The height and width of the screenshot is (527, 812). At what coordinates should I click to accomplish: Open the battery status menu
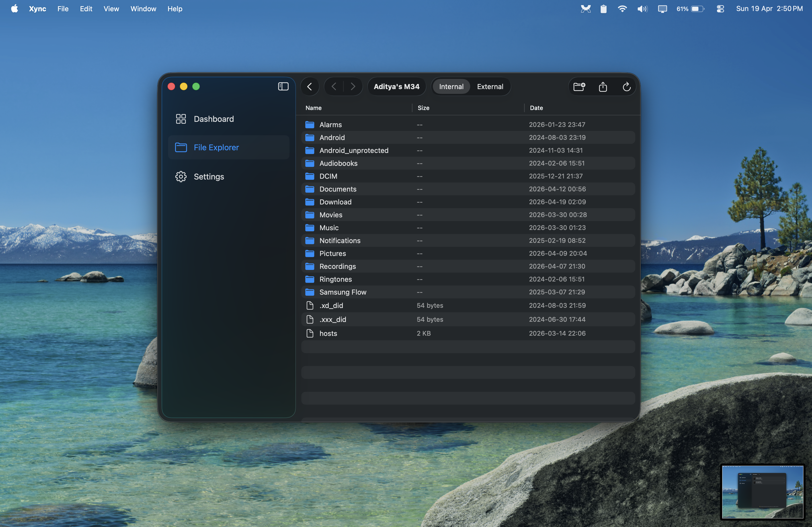691,9
